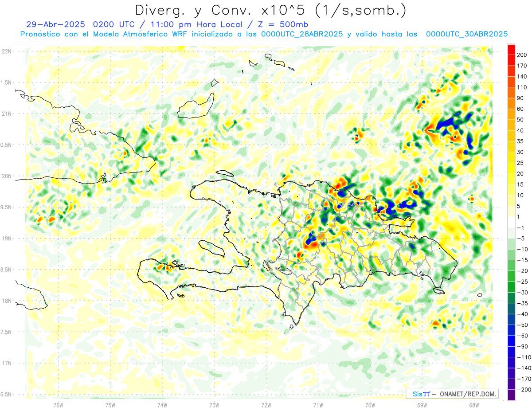Pick the colorbar band between -60 and -90
The height and width of the screenshot is (411, 532).
(x=512, y=341)
